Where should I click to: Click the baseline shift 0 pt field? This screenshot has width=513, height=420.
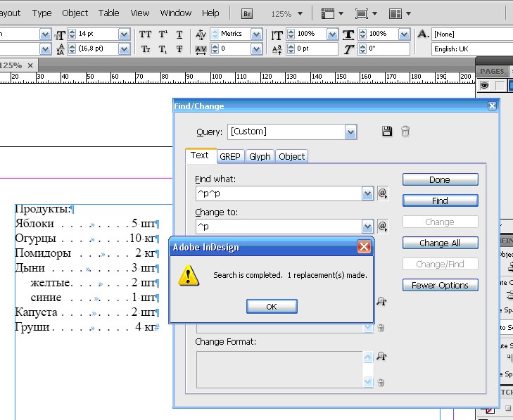317,49
